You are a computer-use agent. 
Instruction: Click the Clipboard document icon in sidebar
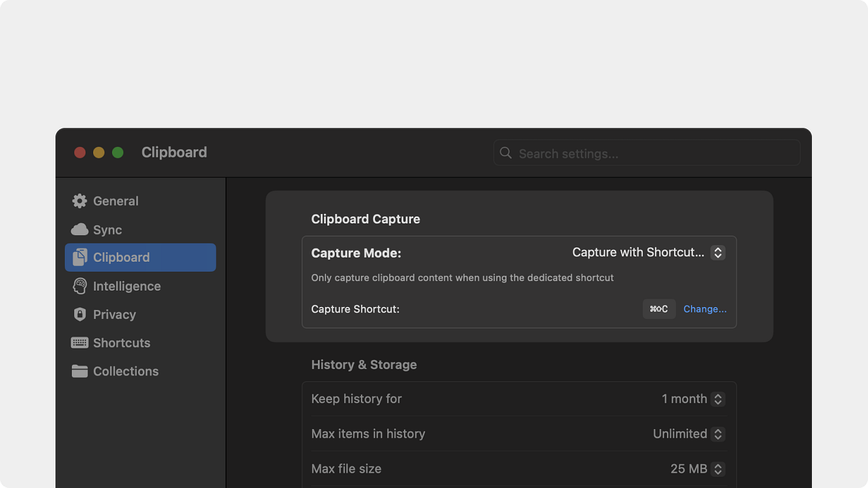click(x=79, y=257)
